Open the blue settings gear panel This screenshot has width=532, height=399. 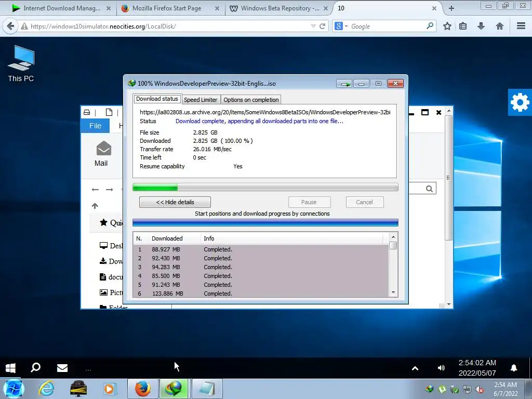[x=520, y=102]
